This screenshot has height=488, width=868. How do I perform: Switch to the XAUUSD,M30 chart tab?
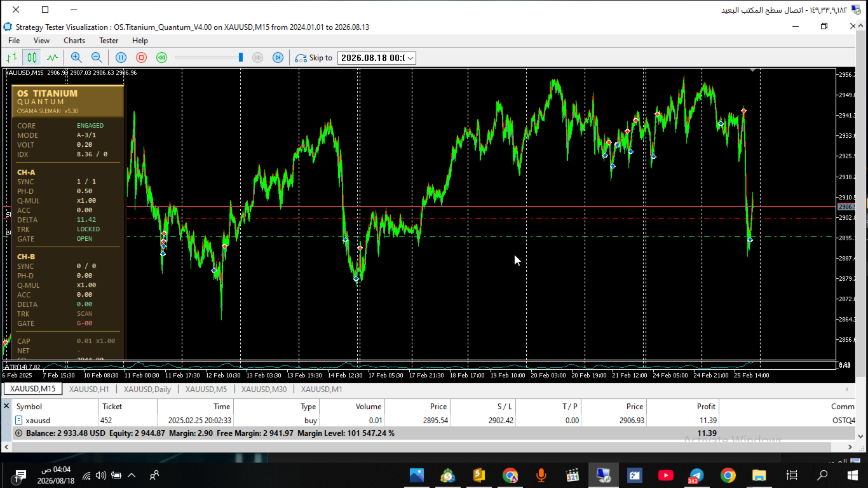pos(264,390)
